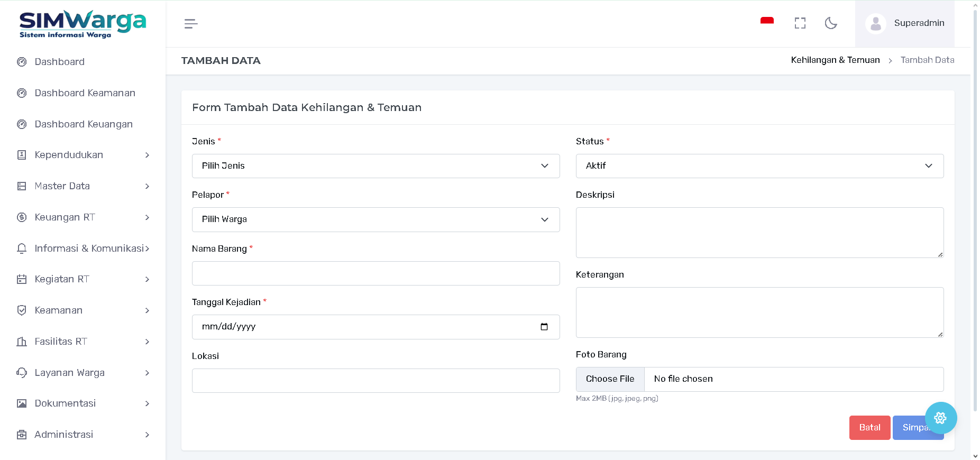Screen dimensions: 980x460
Task: Click the SIMWarga logo
Action: tap(83, 24)
